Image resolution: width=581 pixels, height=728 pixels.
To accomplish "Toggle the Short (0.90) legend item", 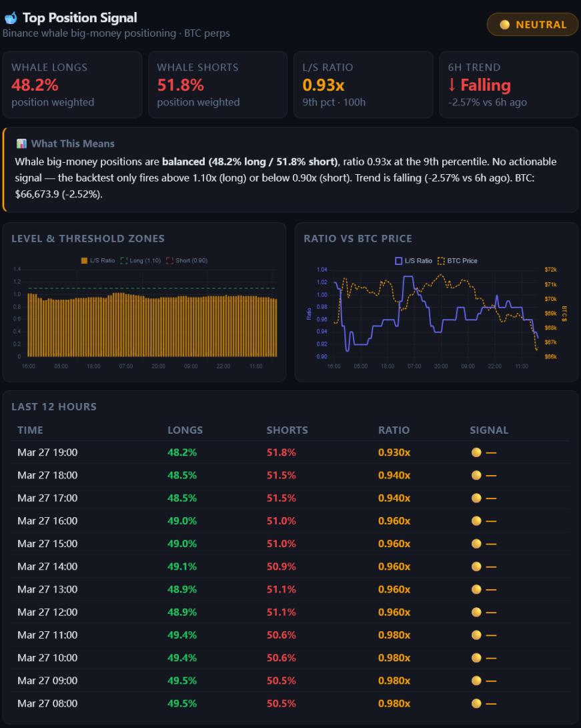I will pyautogui.click(x=187, y=260).
